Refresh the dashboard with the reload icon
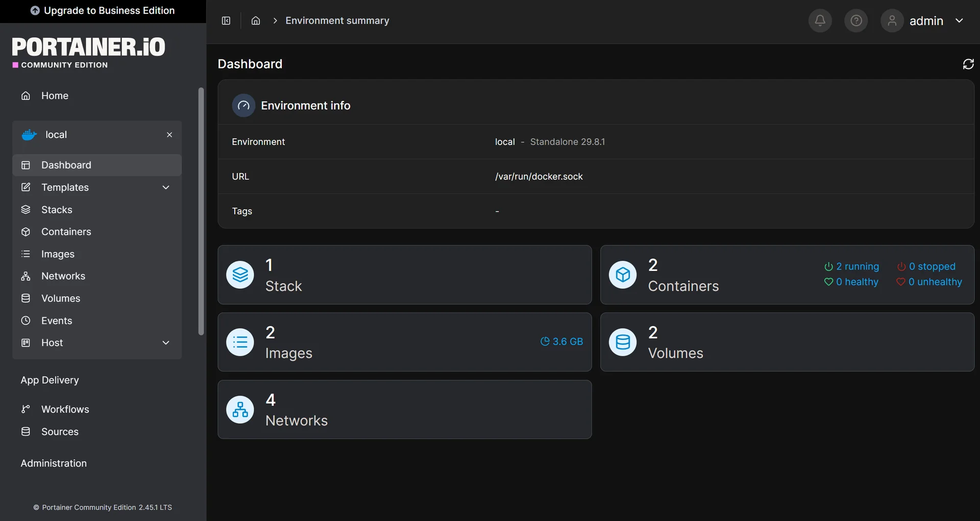Screen dimensions: 980x521 [968, 64]
